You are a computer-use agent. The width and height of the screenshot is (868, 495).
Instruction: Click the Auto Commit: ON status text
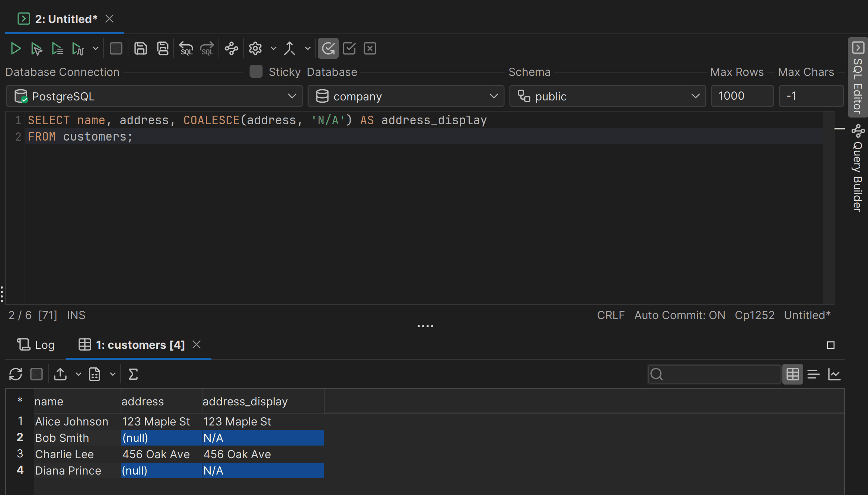680,315
